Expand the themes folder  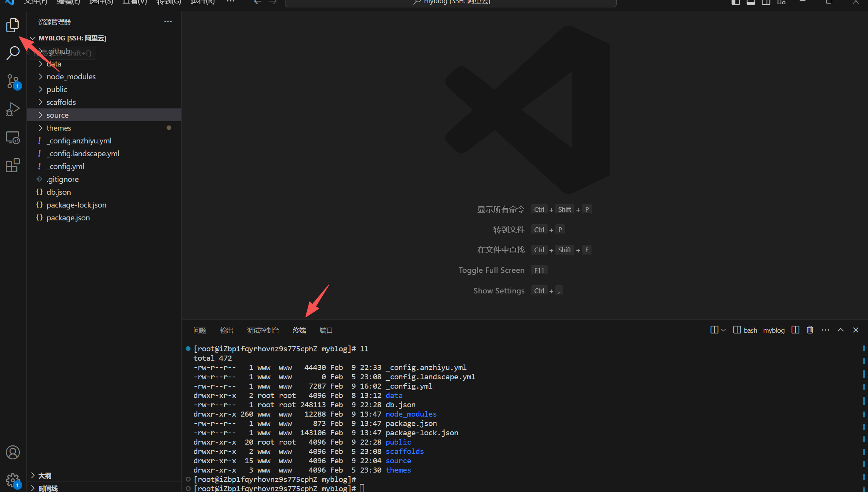point(59,128)
